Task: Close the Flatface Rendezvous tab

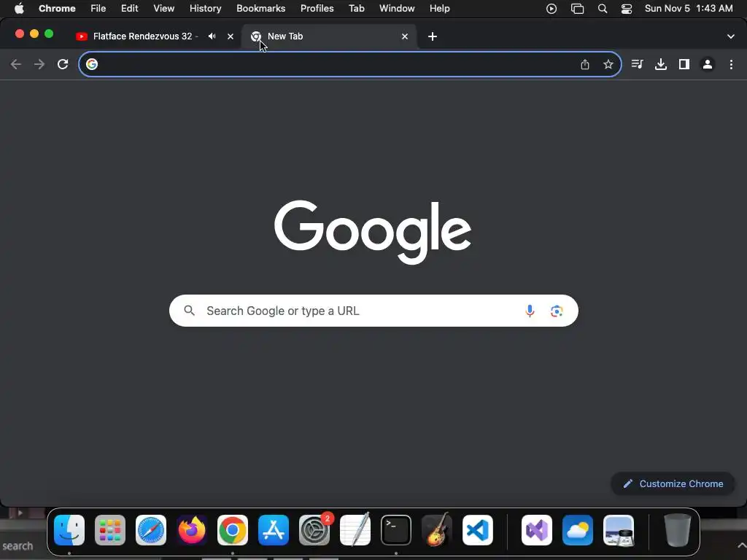Action: click(231, 36)
